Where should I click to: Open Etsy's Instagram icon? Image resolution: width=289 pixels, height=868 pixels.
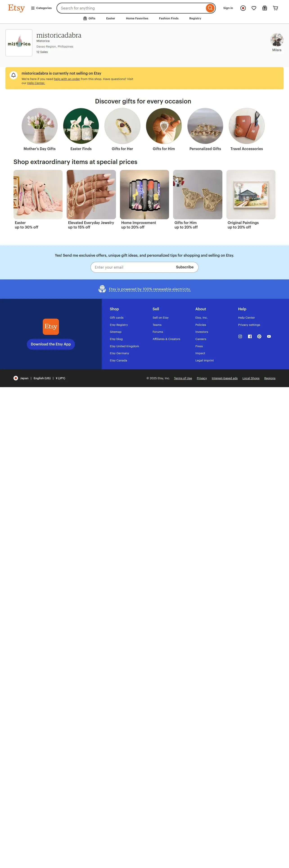pos(240,337)
